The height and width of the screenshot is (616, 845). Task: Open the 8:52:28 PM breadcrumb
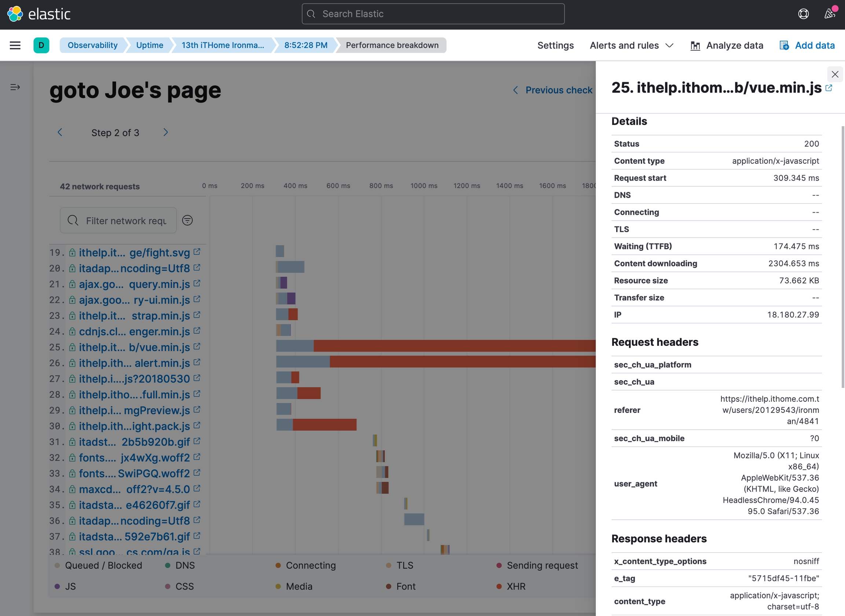point(306,45)
